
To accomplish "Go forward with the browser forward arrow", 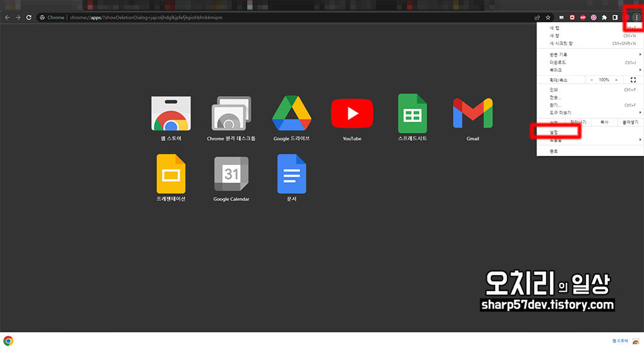I will click(x=18, y=17).
